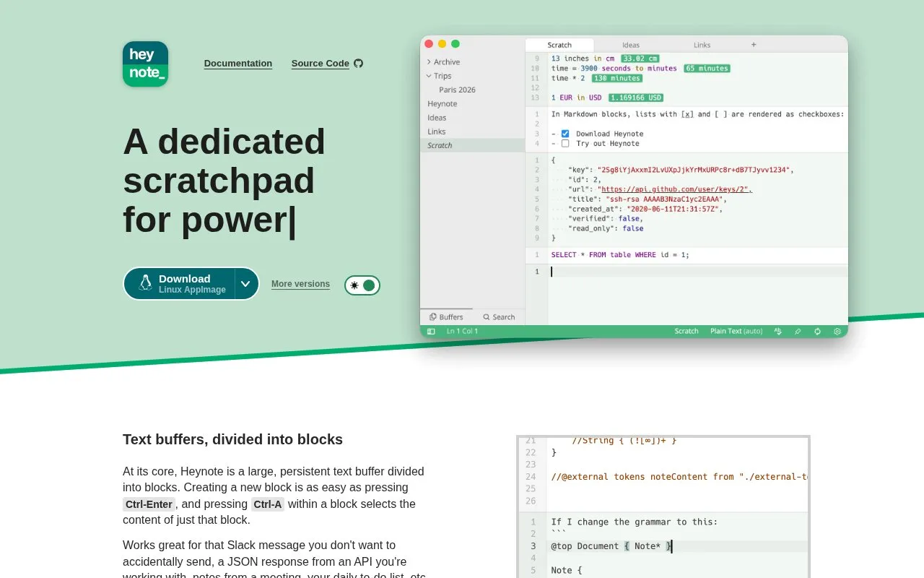Toggle the light/dark theme switch
This screenshot has height=578, width=924.
click(x=362, y=285)
